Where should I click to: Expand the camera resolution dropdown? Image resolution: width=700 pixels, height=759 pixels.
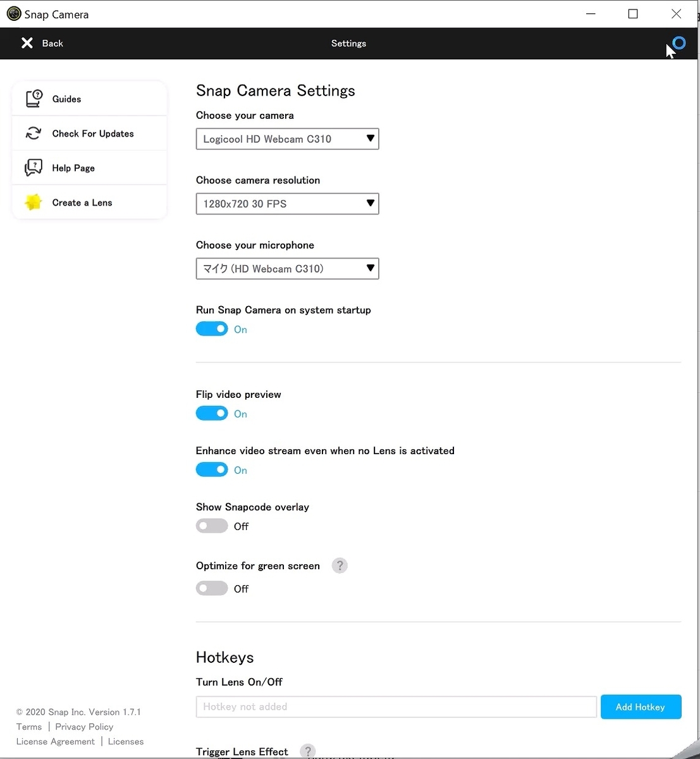click(x=288, y=204)
